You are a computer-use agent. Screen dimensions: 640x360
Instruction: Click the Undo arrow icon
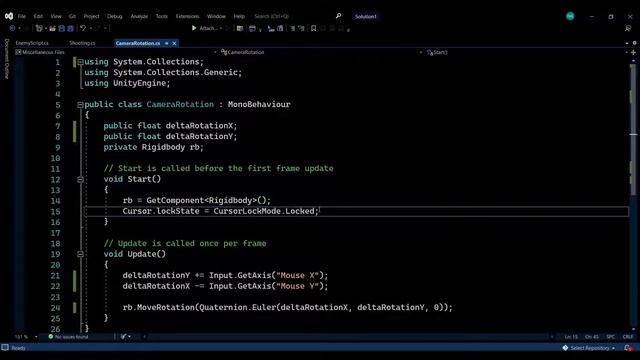point(83,28)
